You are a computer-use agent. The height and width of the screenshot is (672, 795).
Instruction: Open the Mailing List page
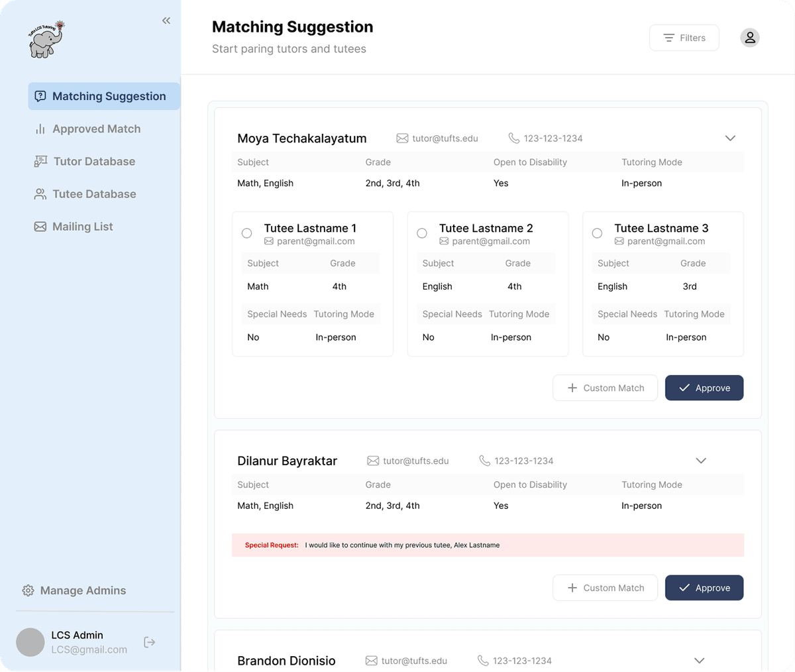click(x=82, y=227)
